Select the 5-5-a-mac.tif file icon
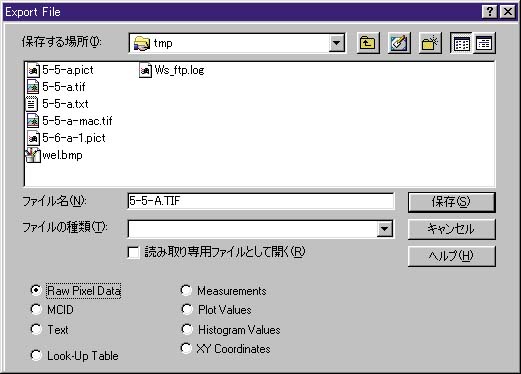The width and height of the screenshot is (521, 374). [33, 121]
